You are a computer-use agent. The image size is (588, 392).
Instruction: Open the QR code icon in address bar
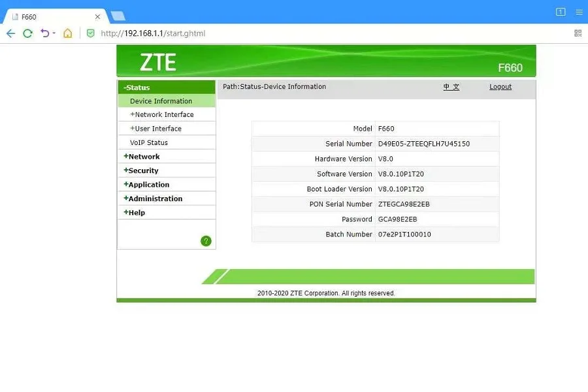pyautogui.click(x=578, y=33)
